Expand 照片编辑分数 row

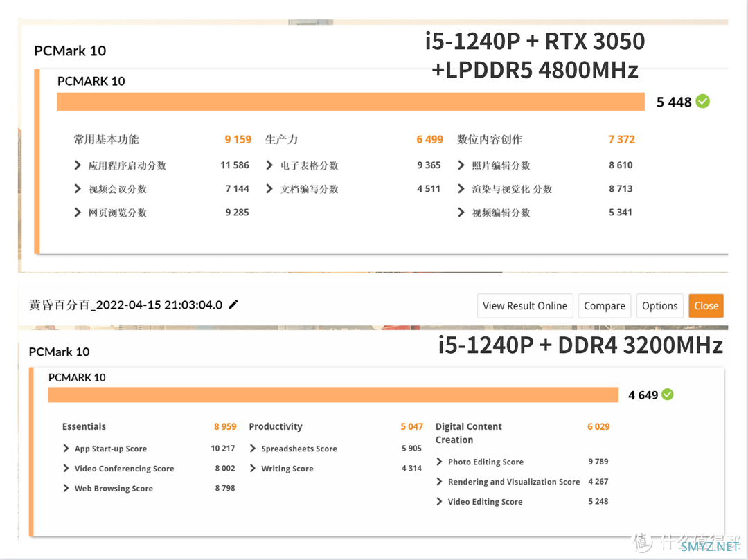461,165
